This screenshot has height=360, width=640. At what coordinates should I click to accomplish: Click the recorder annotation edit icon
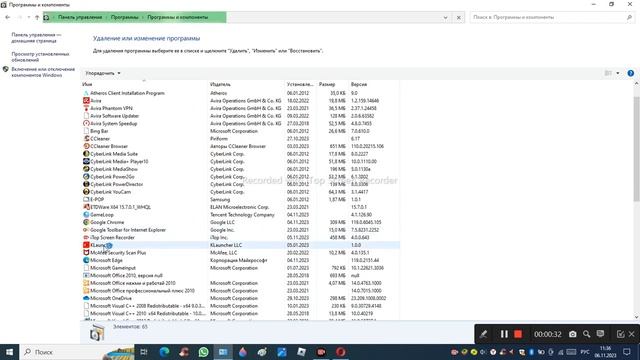pos(620,334)
